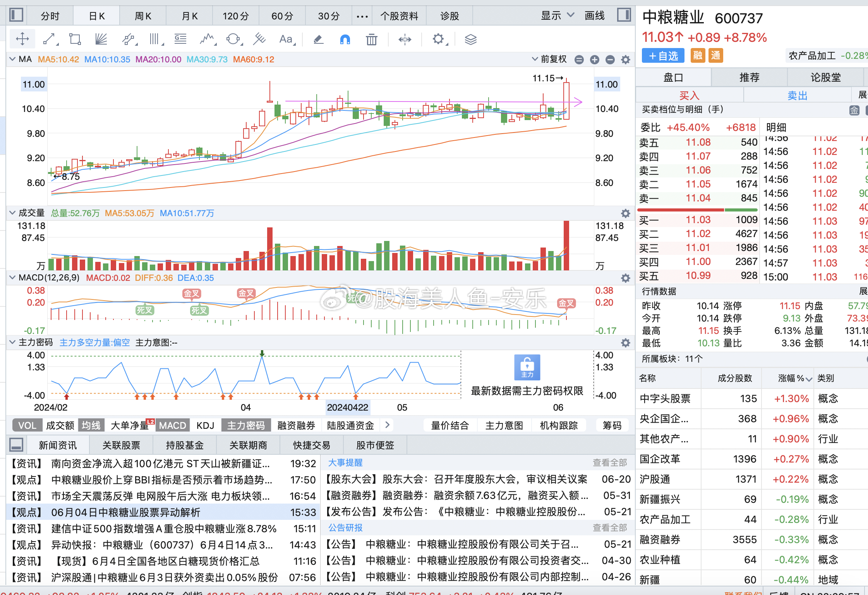Select the line drawing tool
This screenshot has height=595, width=868.
click(x=50, y=39)
